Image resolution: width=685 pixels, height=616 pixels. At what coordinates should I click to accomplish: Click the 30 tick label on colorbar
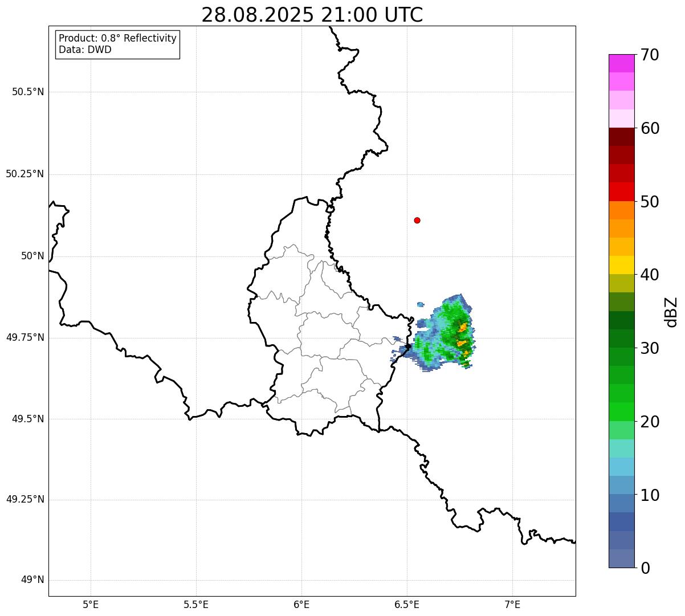tap(650, 348)
